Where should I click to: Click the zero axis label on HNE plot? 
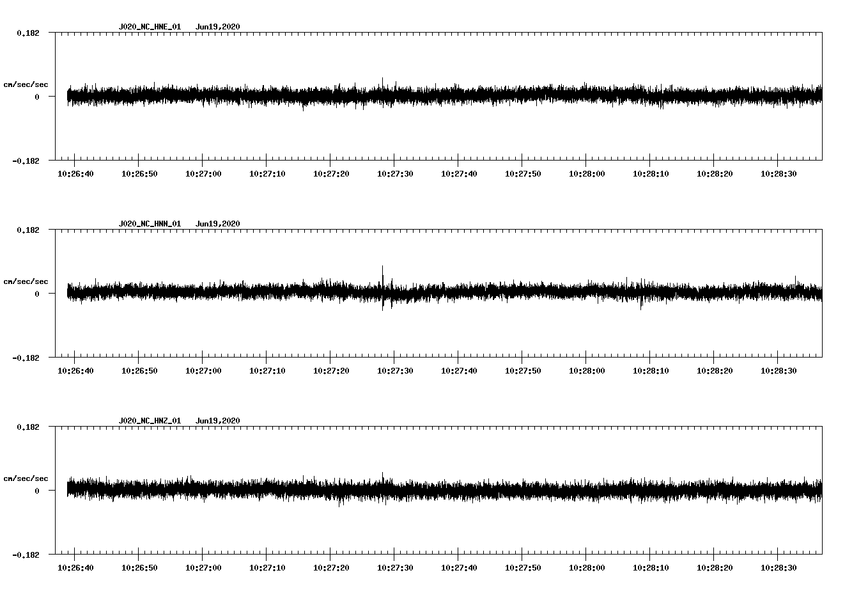37,97
